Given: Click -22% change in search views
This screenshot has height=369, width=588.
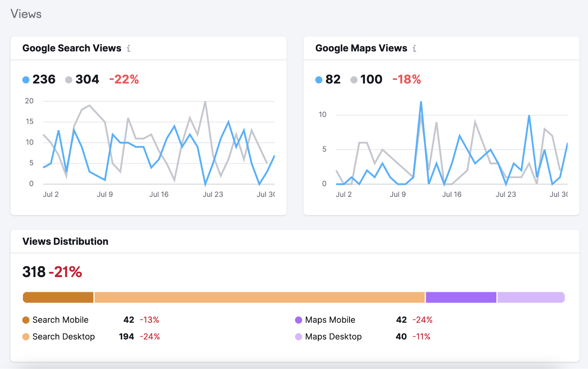Looking at the screenshot, I should (124, 79).
